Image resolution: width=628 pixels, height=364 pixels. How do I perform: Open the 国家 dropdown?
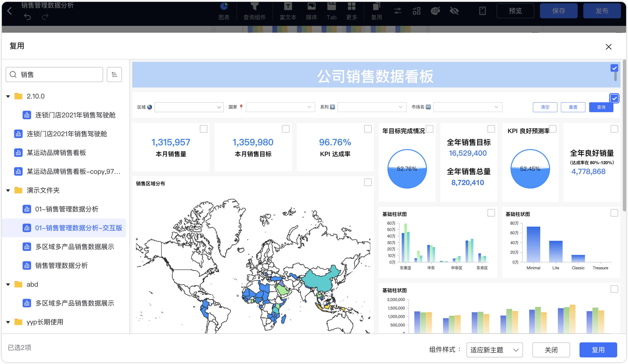[280, 107]
